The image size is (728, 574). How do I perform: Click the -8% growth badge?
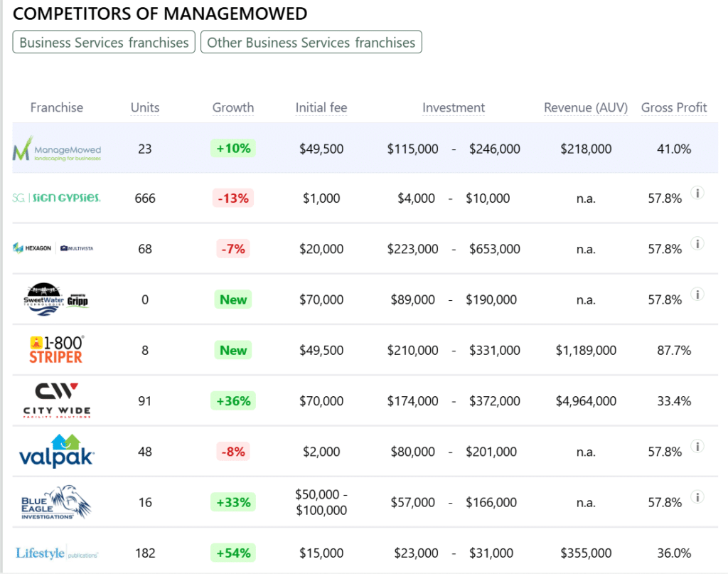pyautogui.click(x=233, y=452)
